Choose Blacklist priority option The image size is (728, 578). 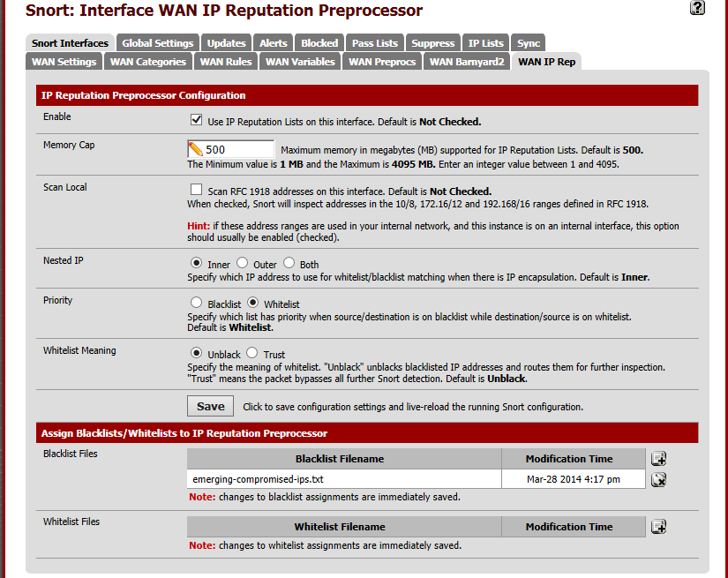tap(197, 303)
